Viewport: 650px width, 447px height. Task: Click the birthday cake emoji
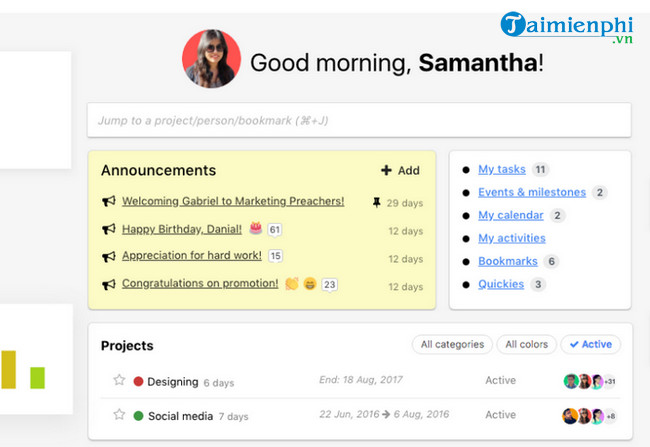[256, 228]
